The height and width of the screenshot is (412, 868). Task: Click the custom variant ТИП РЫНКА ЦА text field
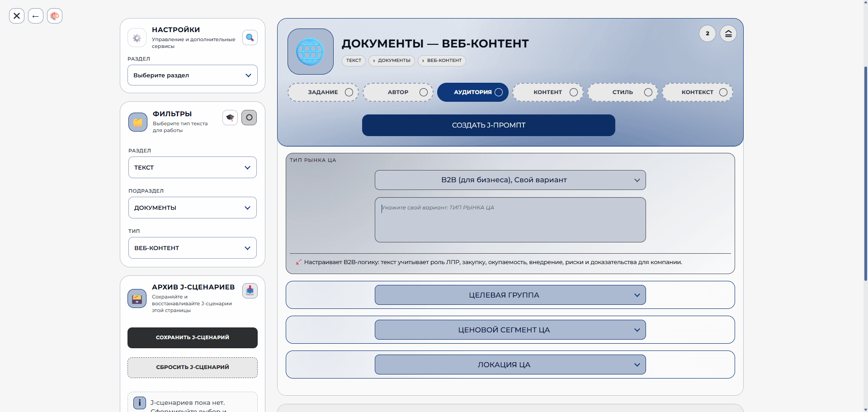tap(510, 220)
